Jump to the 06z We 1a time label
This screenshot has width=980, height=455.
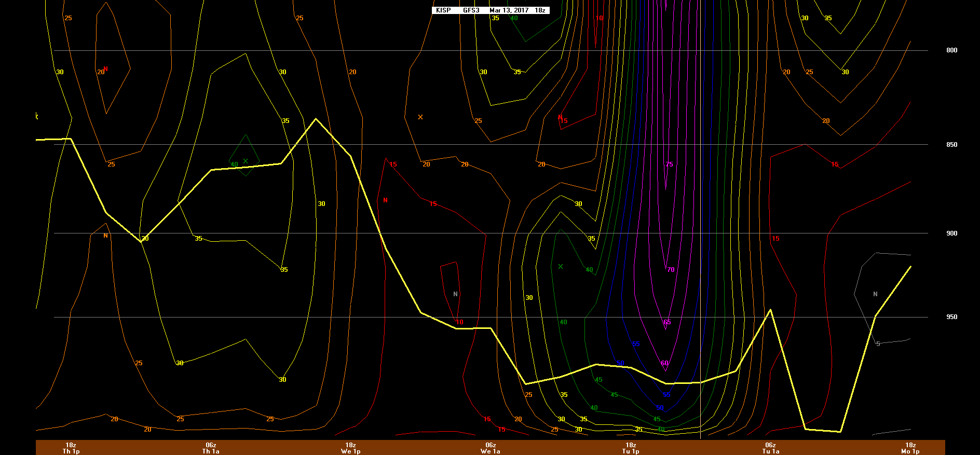[x=491, y=448]
